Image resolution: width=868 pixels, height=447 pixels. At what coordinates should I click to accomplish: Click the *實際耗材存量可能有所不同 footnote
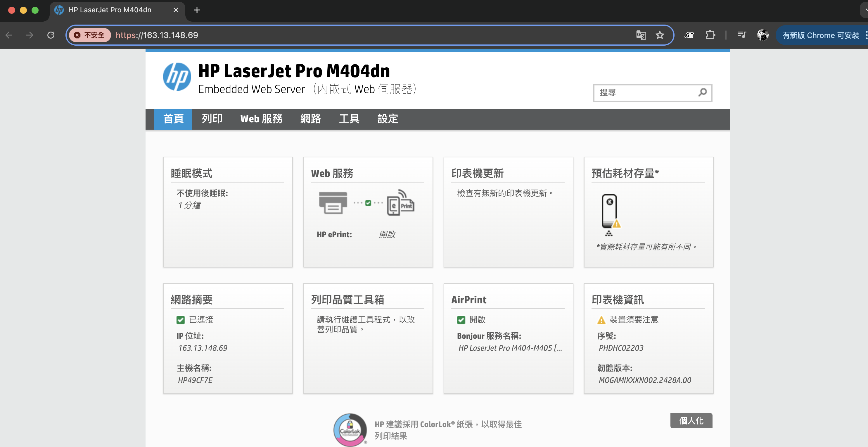[647, 247]
